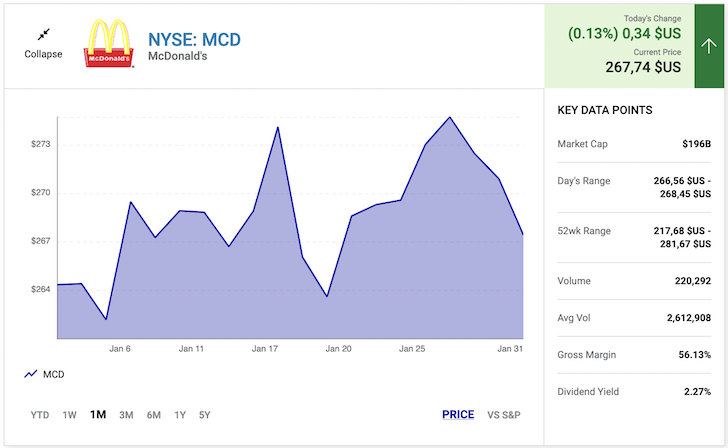The image size is (728, 448).
Task: Click the Jan 25 axis label
Action: point(412,349)
